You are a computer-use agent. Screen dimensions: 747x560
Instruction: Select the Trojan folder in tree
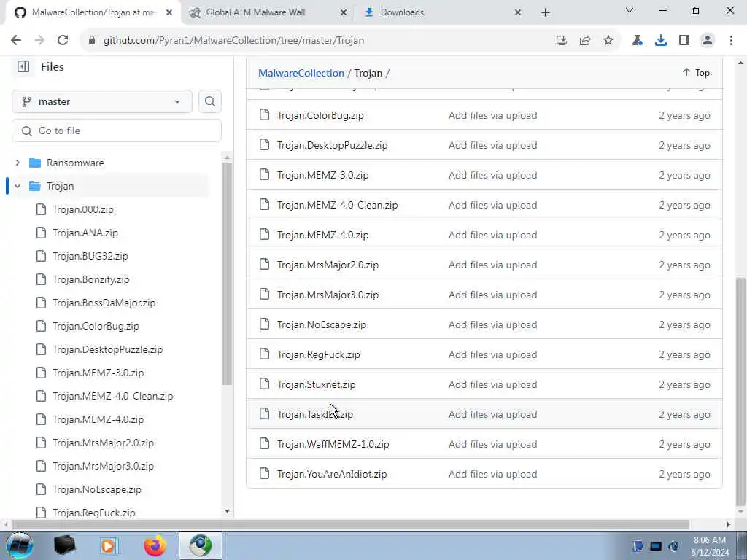click(60, 186)
